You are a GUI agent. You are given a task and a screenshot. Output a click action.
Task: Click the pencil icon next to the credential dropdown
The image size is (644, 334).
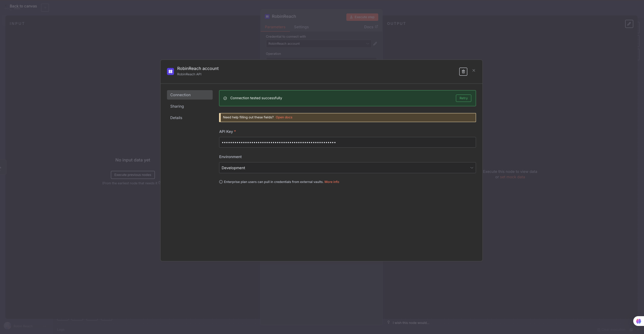click(x=375, y=44)
